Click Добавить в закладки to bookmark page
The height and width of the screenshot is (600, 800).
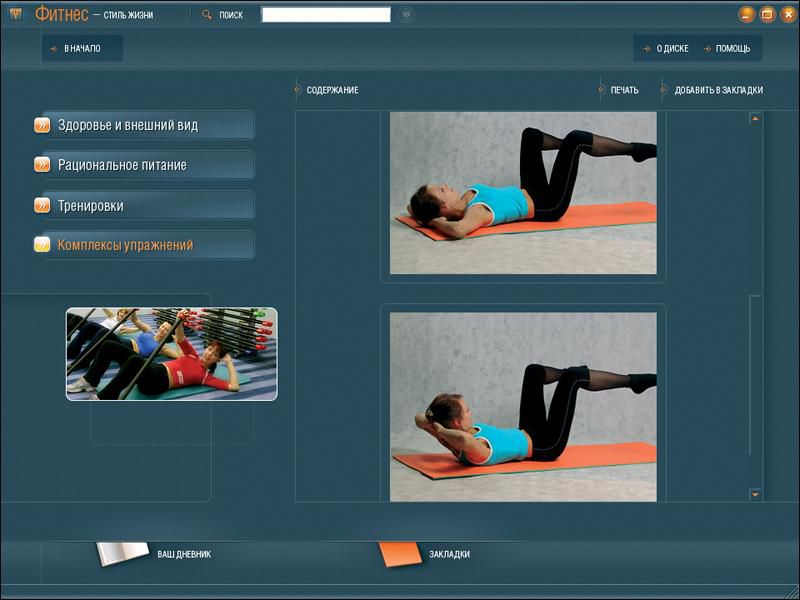pyautogui.click(x=718, y=90)
